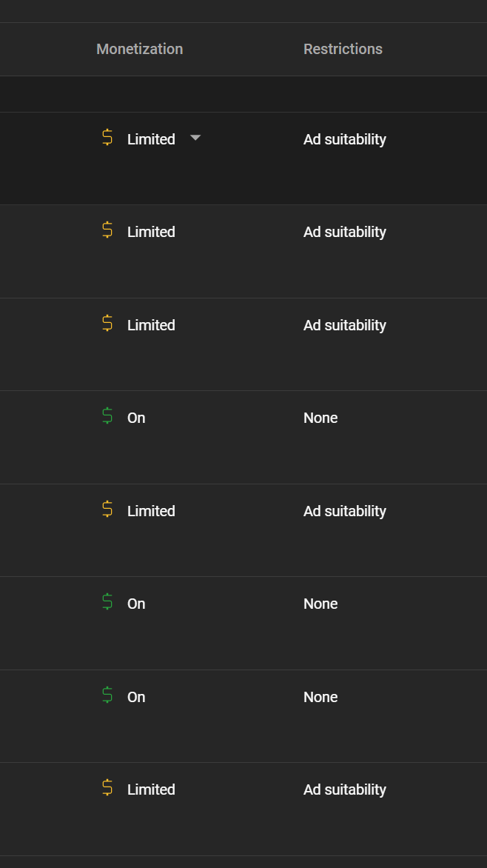Click Limited status in the last row
The image size is (487, 868).
(x=151, y=789)
